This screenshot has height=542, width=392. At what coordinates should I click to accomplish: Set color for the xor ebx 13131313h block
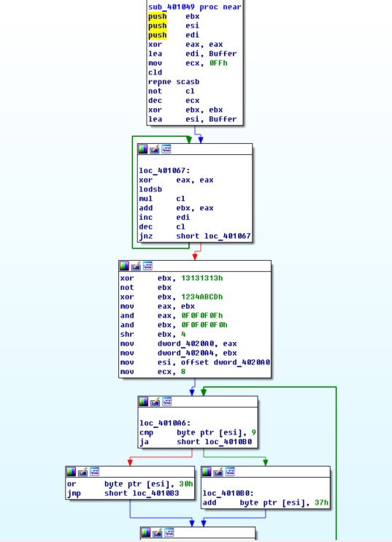pos(124,266)
